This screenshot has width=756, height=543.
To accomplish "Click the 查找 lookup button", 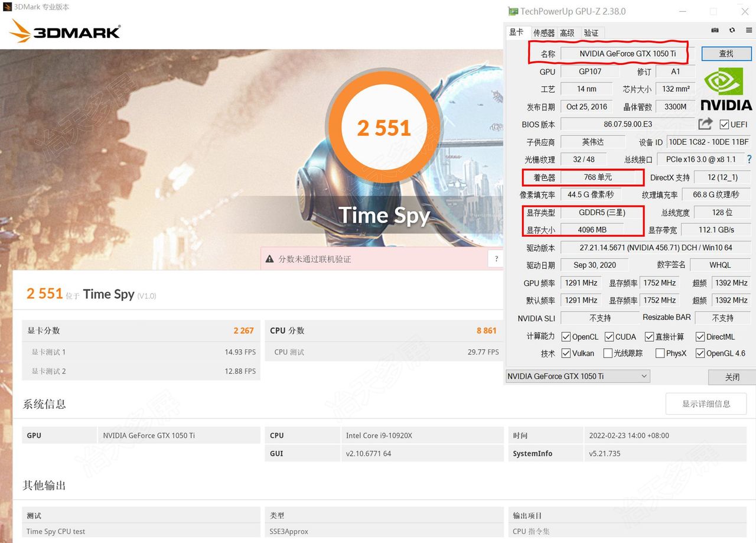I will pyautogui.click(x=726, y=53).
